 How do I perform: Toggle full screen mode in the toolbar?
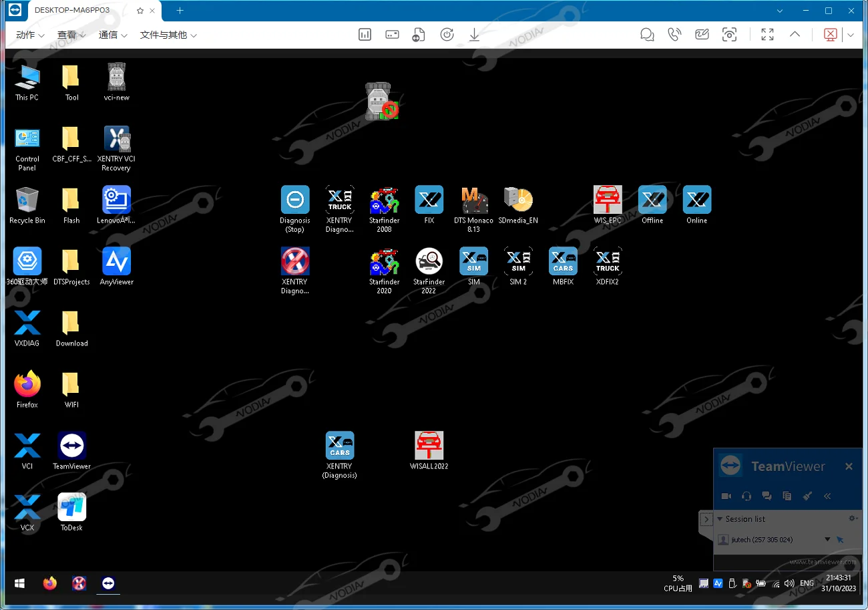point(767,35)
